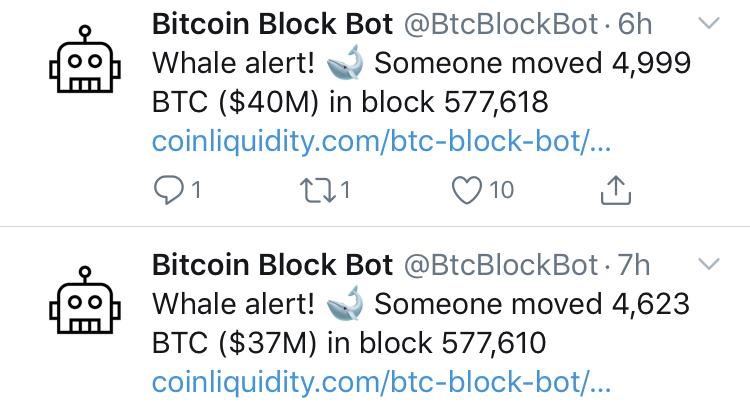The width and height of the screenshot is (750, 408).
Task: Open coinliquidity.com link in the 577,618 tweet
Action: (x=380, y=142)
